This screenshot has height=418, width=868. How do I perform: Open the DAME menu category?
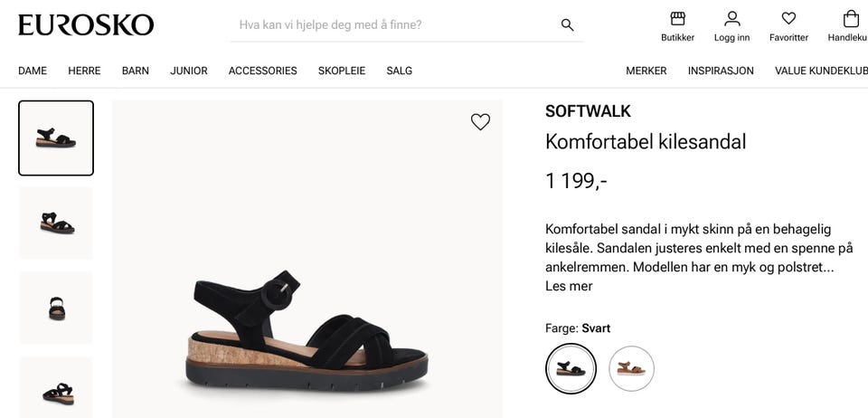pos(33,71)
